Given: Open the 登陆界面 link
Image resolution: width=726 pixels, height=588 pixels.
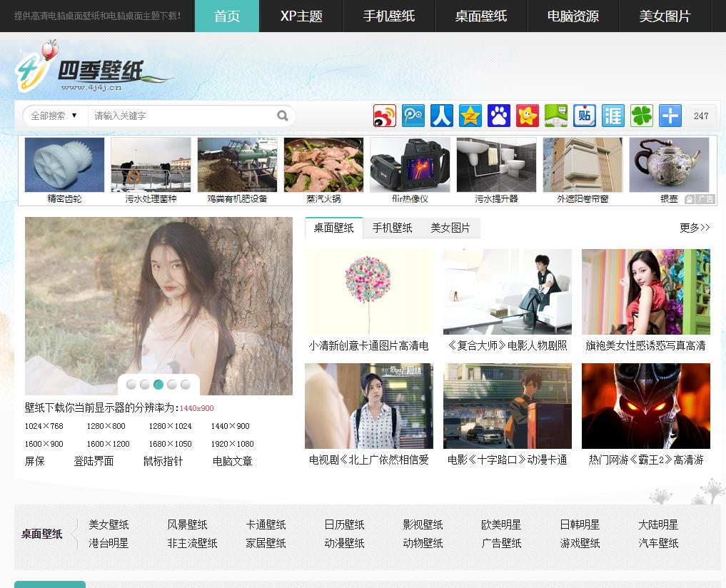Looking at the screenshot, I should 94,461.
